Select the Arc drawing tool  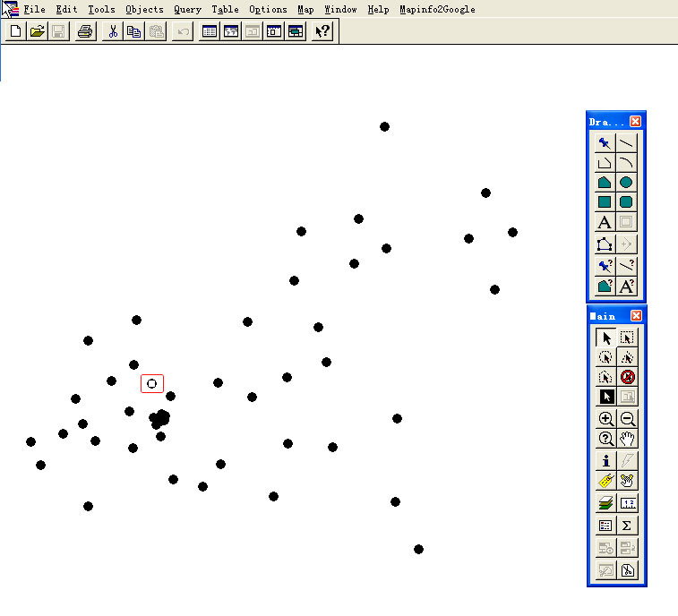626,163
